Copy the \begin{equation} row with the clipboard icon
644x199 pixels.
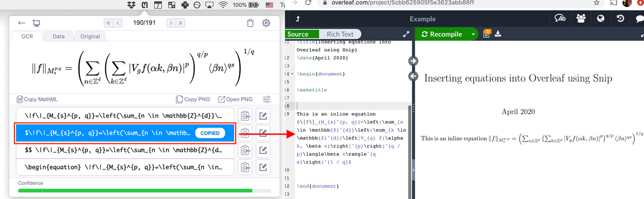coord(245,167)
